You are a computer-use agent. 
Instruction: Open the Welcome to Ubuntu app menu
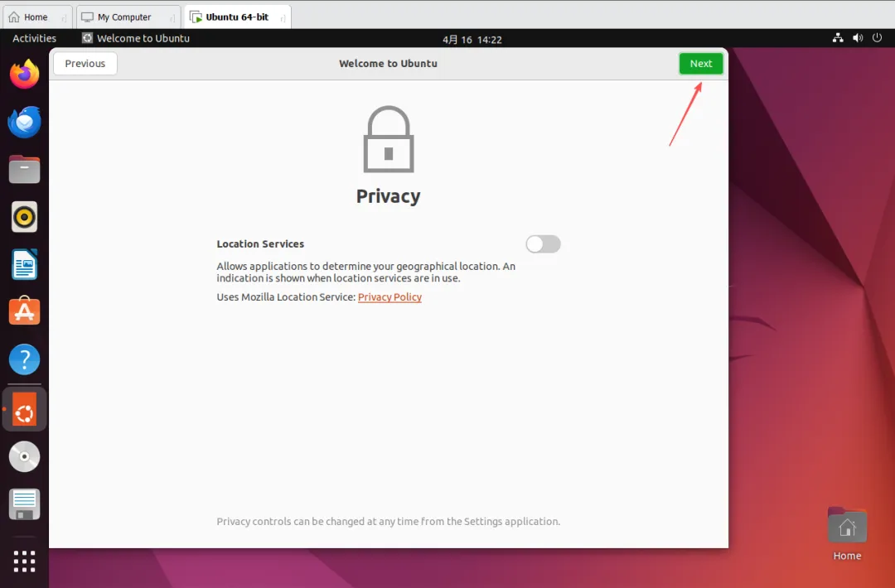pyautogui.click(x=136, y=38)
